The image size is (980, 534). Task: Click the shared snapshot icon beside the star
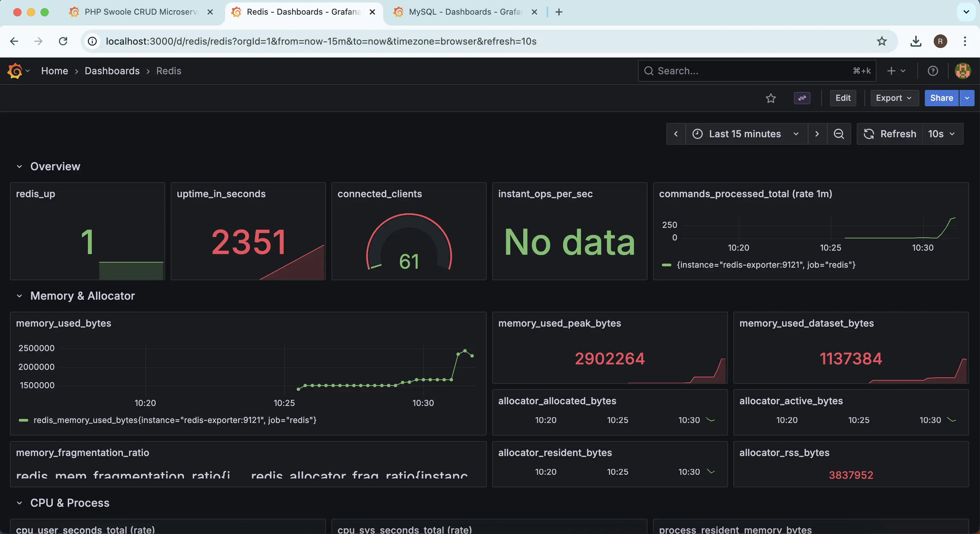click(802, 98)
